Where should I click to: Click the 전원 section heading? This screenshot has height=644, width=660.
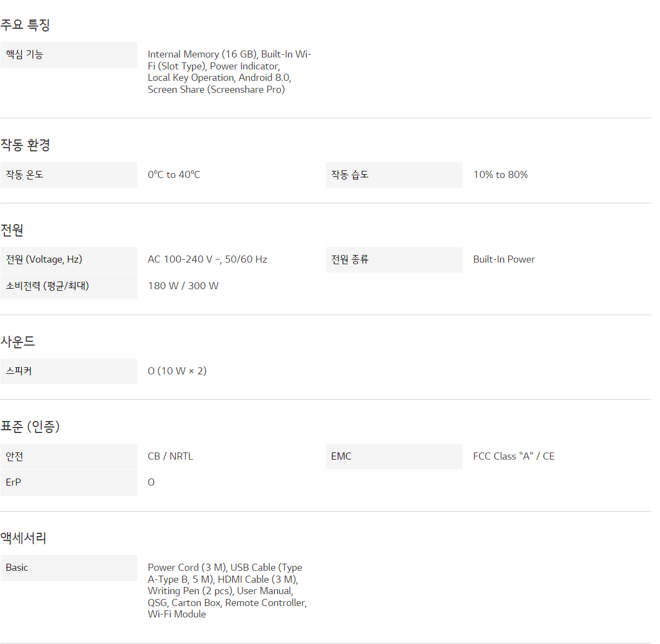[x=12, y=230]
